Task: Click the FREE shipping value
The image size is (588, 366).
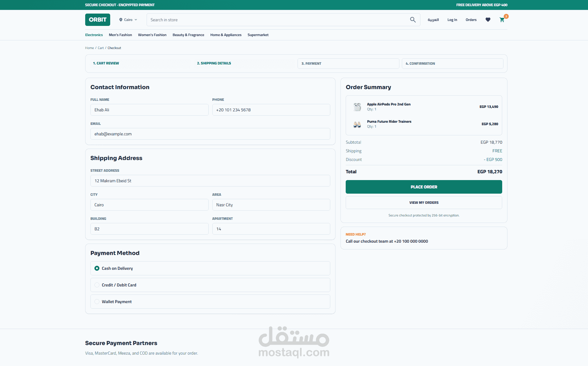Action: point(497,151)
